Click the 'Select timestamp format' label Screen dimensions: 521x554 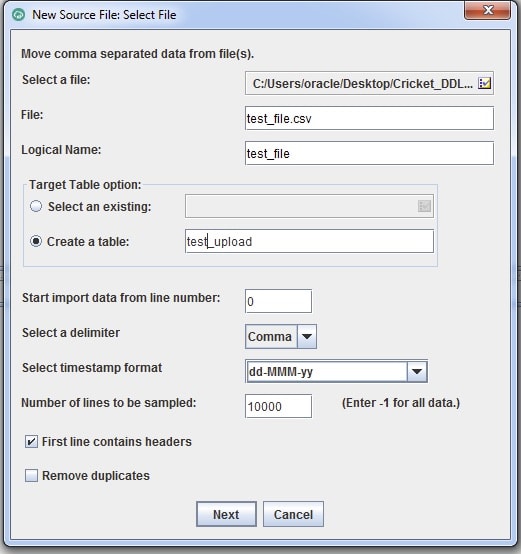92,367
